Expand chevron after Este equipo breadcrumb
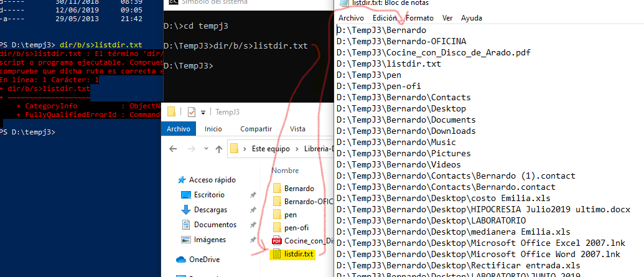The width and height of the screenshot is (644, 277). click(x=297, y=149)
